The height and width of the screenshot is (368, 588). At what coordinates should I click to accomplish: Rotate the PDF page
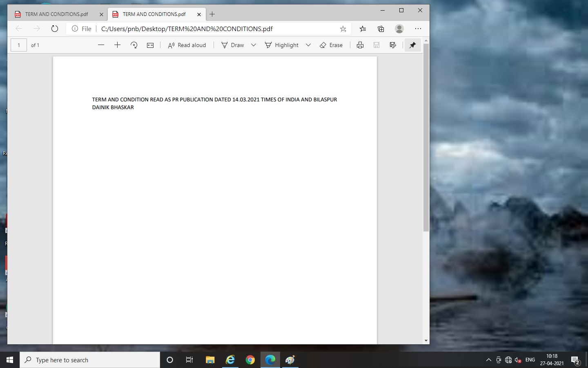pyautogui.click(x=134, y=45)
